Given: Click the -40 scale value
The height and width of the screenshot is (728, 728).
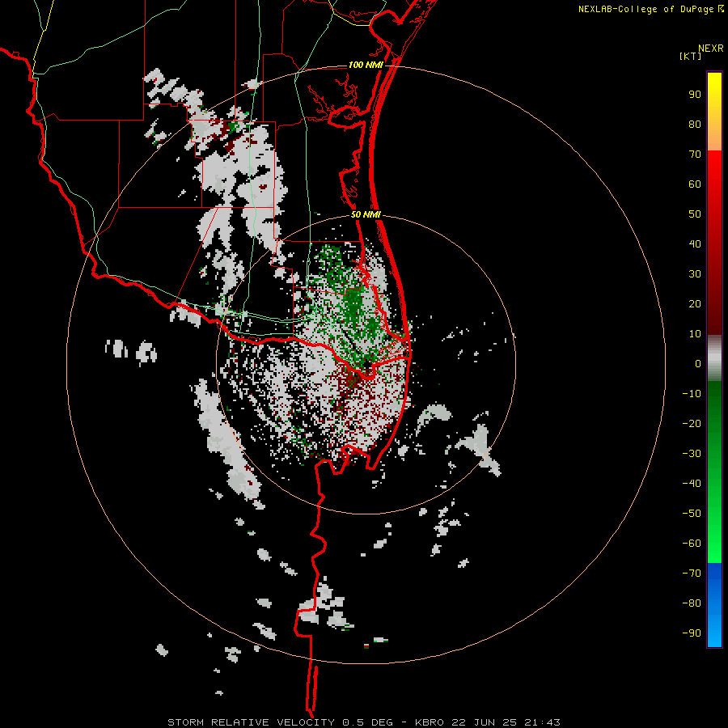Looking at the screenshot, I should 692,484.
